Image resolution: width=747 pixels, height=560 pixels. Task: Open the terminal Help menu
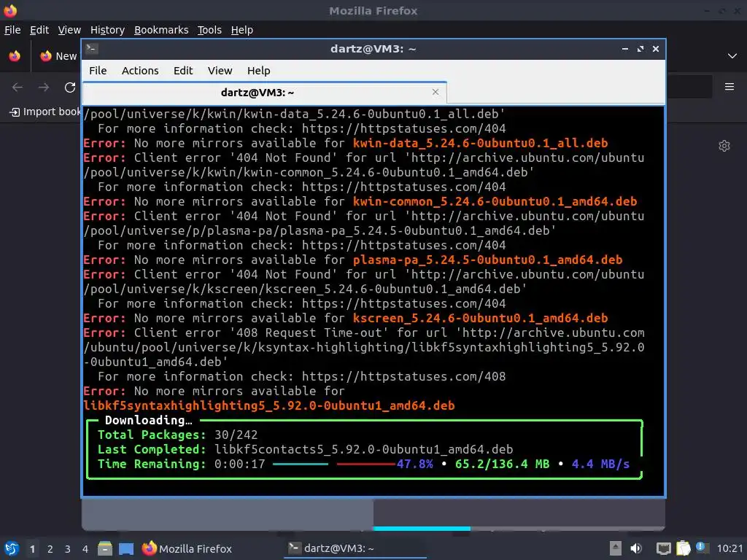259,71
